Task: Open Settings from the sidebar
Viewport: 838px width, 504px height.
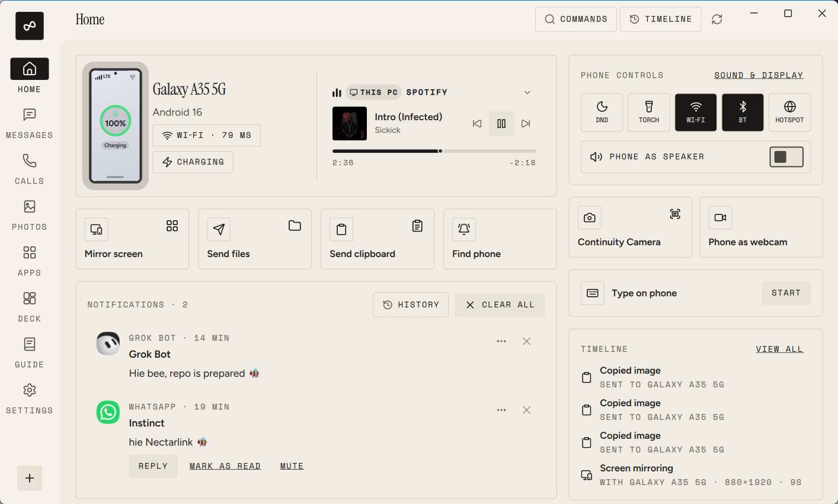Action: tap(30, 399)
